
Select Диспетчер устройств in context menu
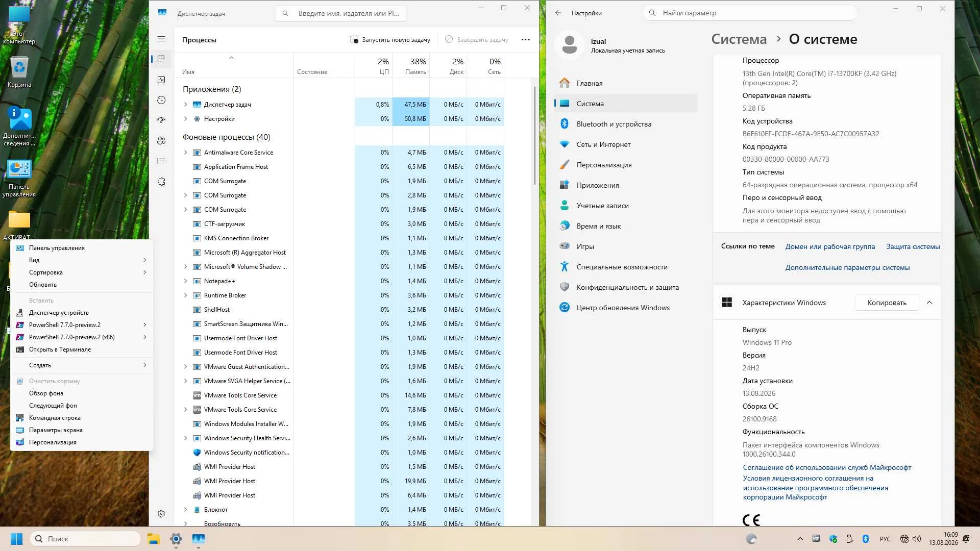[x=82, y=313]
